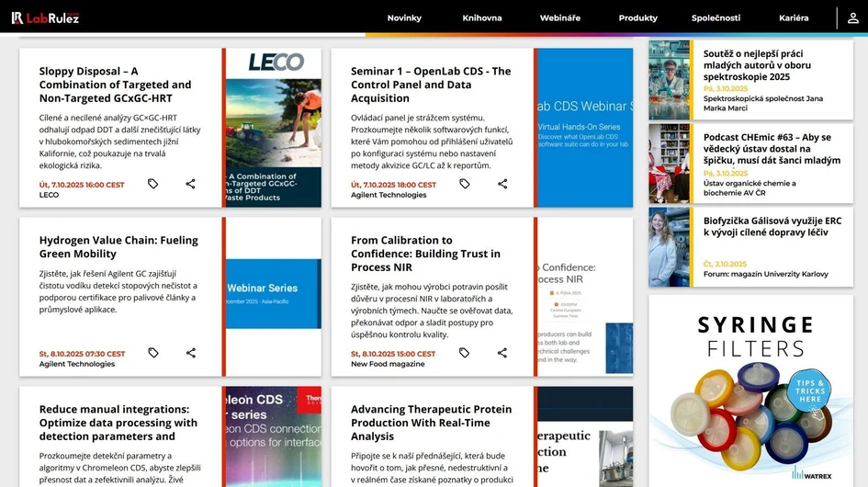Open the Novinky menu

pyautogui.click(x=404, y=17)
